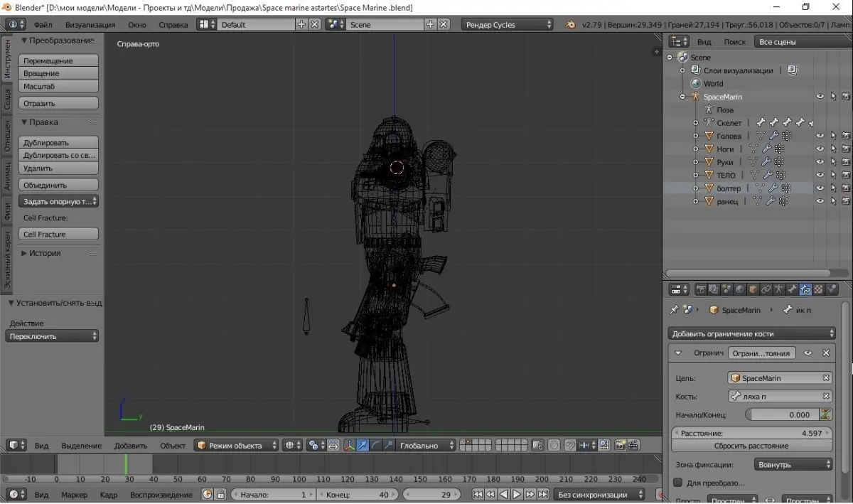Click OpenGL render animation clapper icon
Screen dimensions: 853x504
pos(633,446)
